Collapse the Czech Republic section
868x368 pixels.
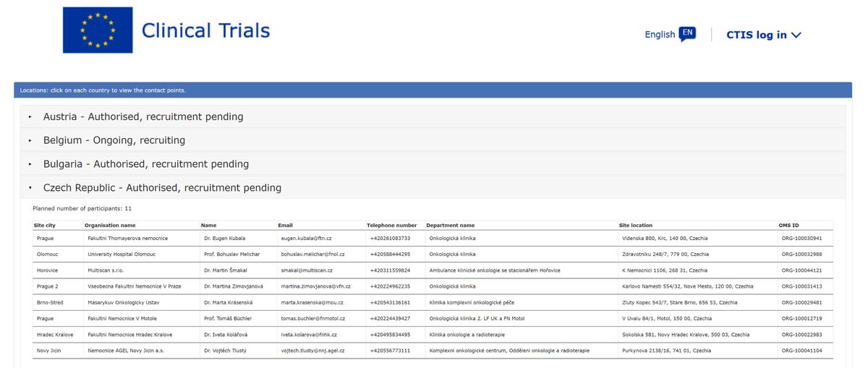(x=162, y=188)
